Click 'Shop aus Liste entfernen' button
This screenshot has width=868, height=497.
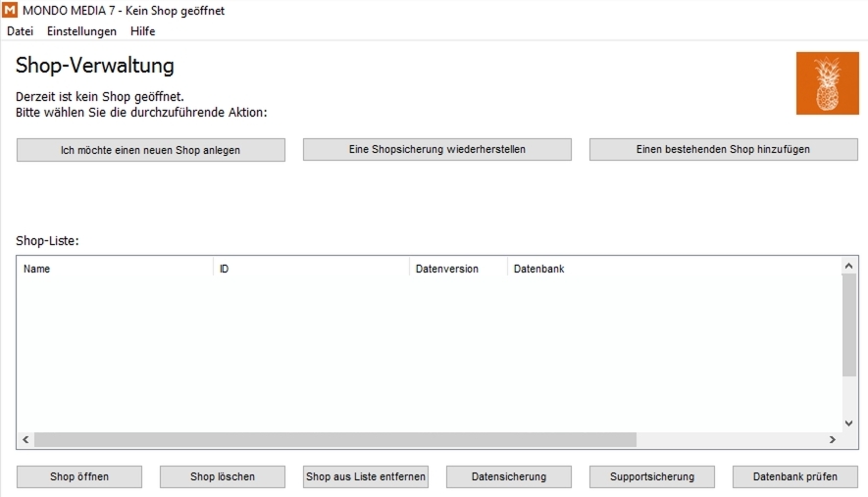(x=366, y=476)
